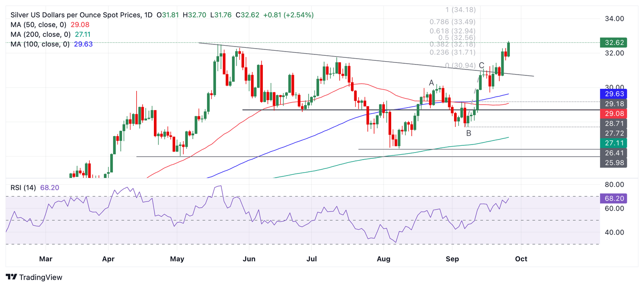The image size is (644, 287).
Task: Click the purple 68.20 RSI value label
Action: 613,199
